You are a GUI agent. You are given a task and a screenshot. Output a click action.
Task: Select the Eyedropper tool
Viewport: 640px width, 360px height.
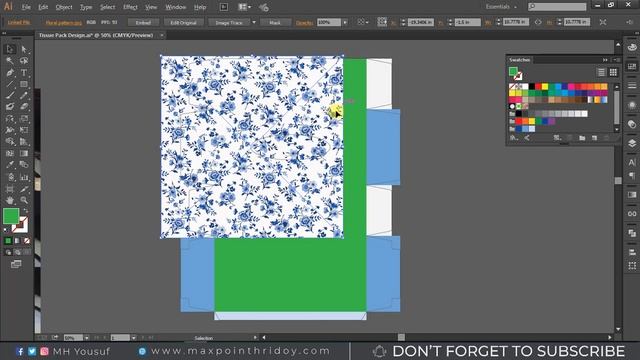[10, 165]
